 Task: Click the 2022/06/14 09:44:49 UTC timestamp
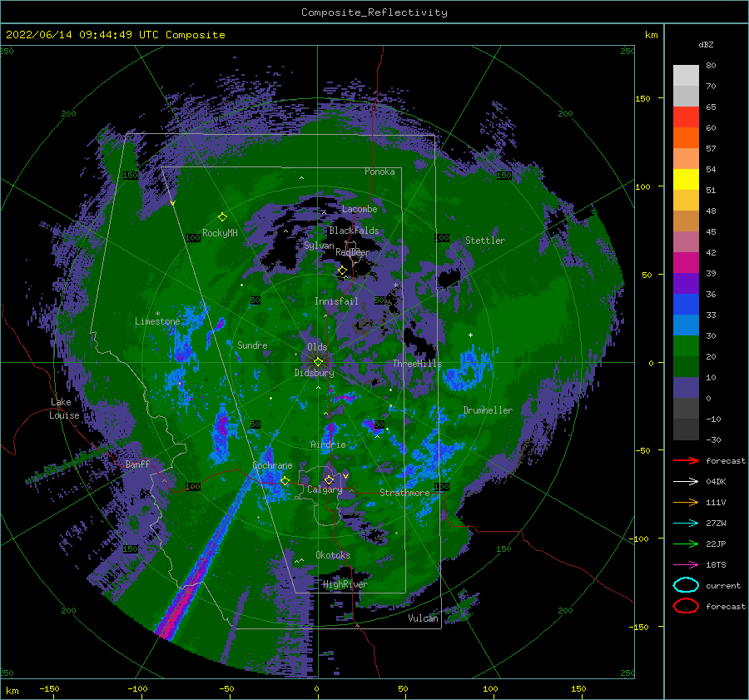pos(82,35)
